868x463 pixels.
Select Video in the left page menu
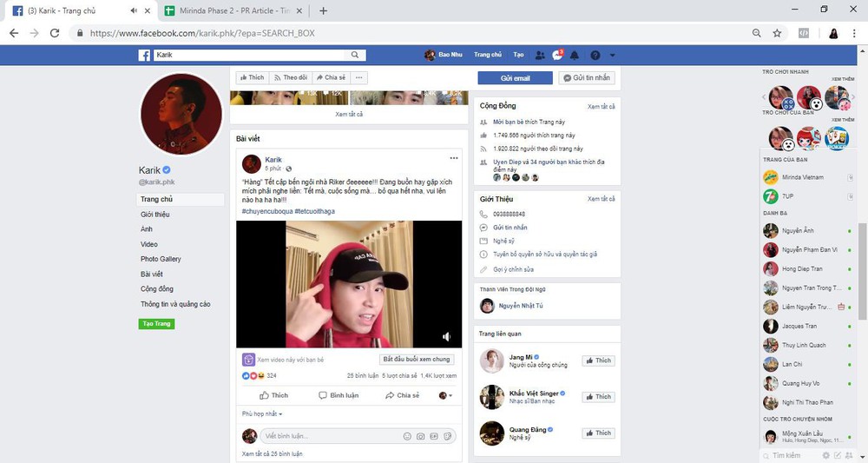click(149, 244)
